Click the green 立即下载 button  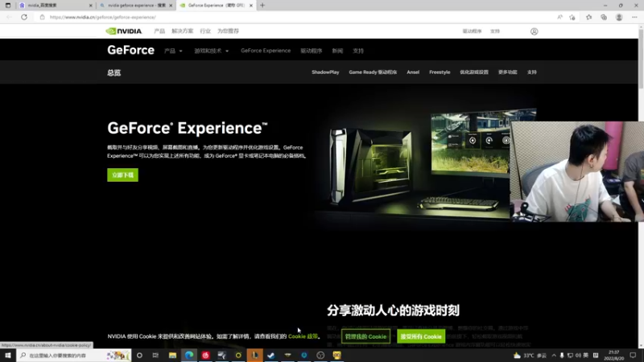pos(123,175)
